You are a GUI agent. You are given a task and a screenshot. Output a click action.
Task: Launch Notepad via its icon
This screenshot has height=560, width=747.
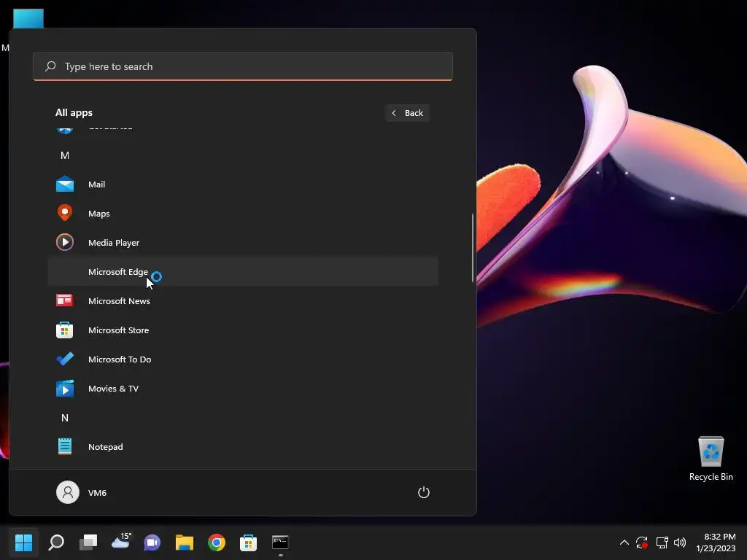[65, 447]
